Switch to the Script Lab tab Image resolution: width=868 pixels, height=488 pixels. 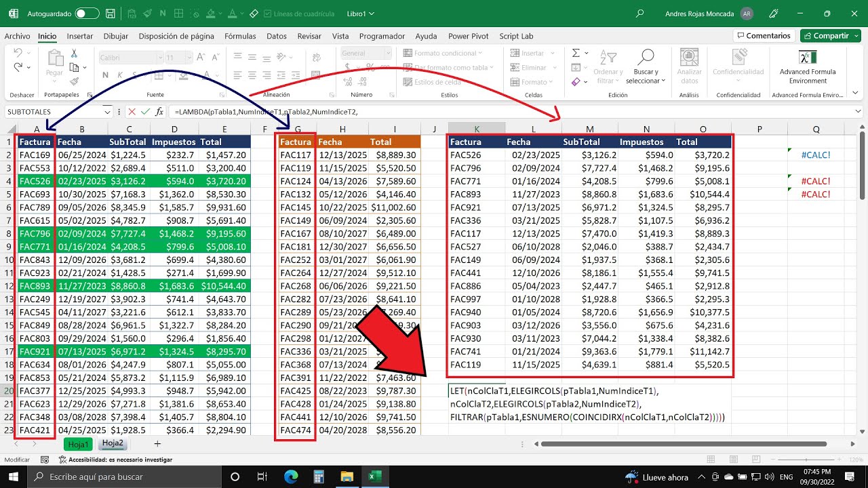(516, 36)
